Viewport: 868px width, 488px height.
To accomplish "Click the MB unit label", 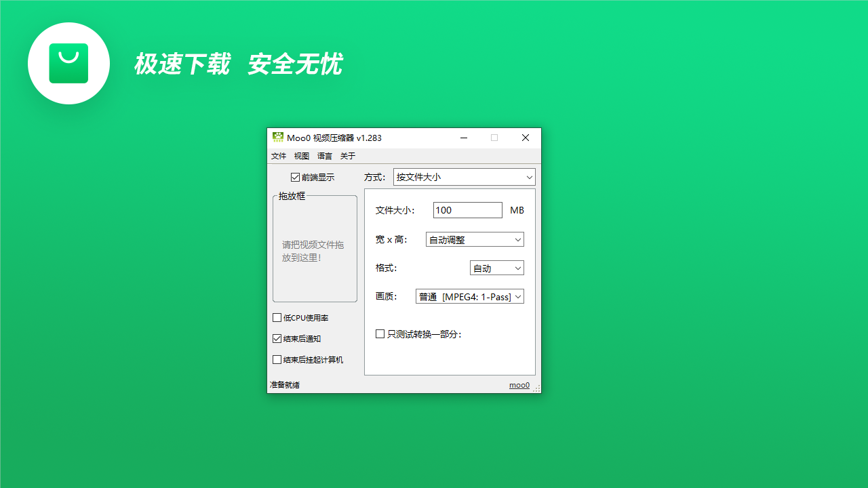I will coord(517,210).
